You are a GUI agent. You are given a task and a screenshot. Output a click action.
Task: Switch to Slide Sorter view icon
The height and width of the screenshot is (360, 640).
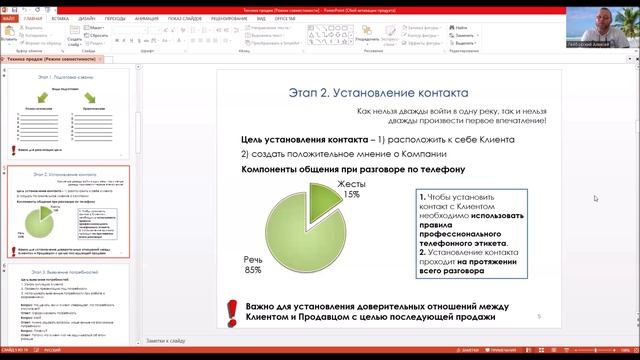tap(541, 350)
